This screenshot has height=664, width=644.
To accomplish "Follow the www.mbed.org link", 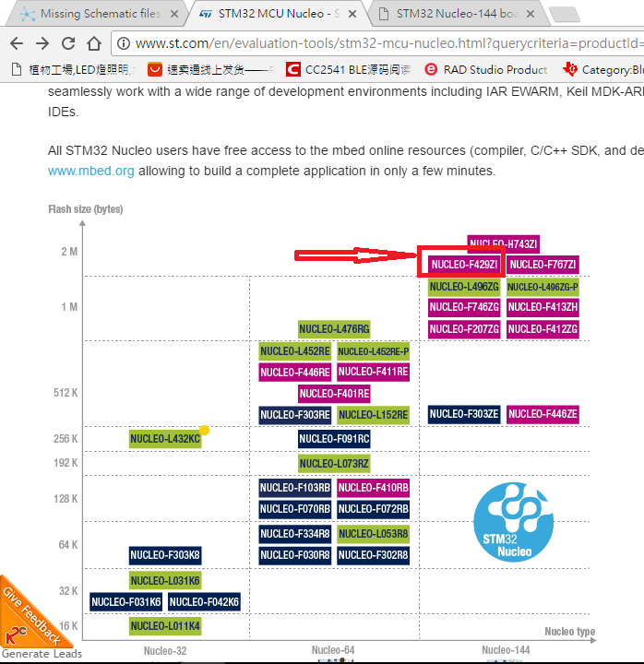I will pos(91,172).
